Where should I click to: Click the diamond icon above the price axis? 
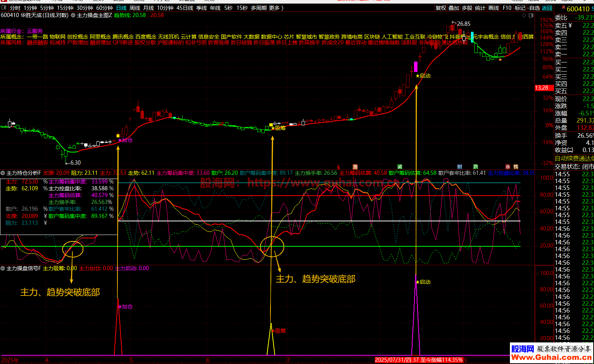click(x=524, y=16)
